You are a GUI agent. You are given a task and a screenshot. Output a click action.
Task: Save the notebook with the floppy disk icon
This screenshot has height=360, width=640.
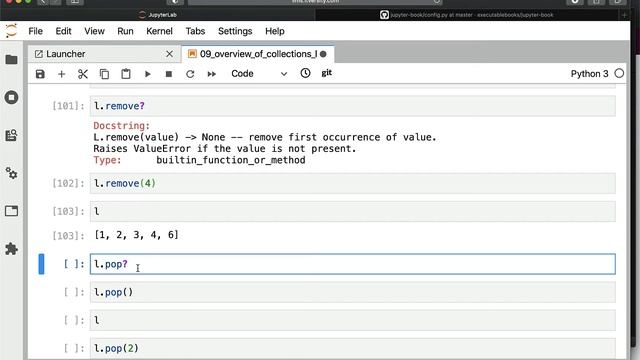point(40,74)
